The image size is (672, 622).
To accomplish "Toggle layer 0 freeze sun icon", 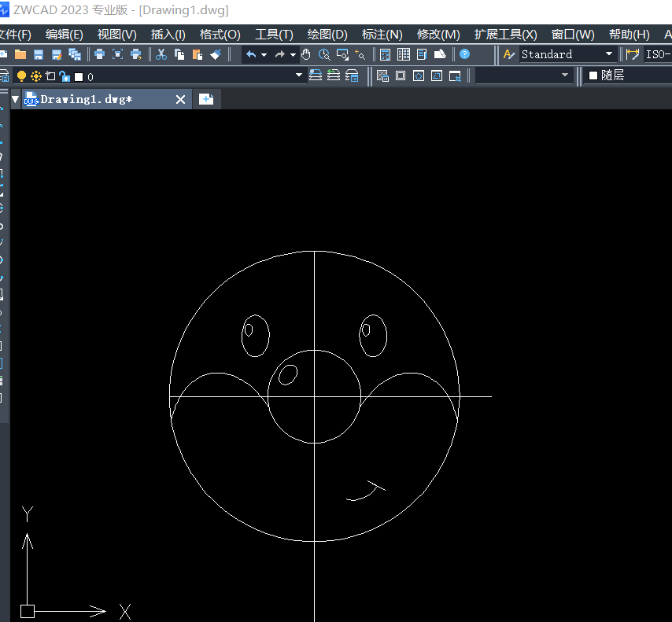I will click(x=36, y=76).
